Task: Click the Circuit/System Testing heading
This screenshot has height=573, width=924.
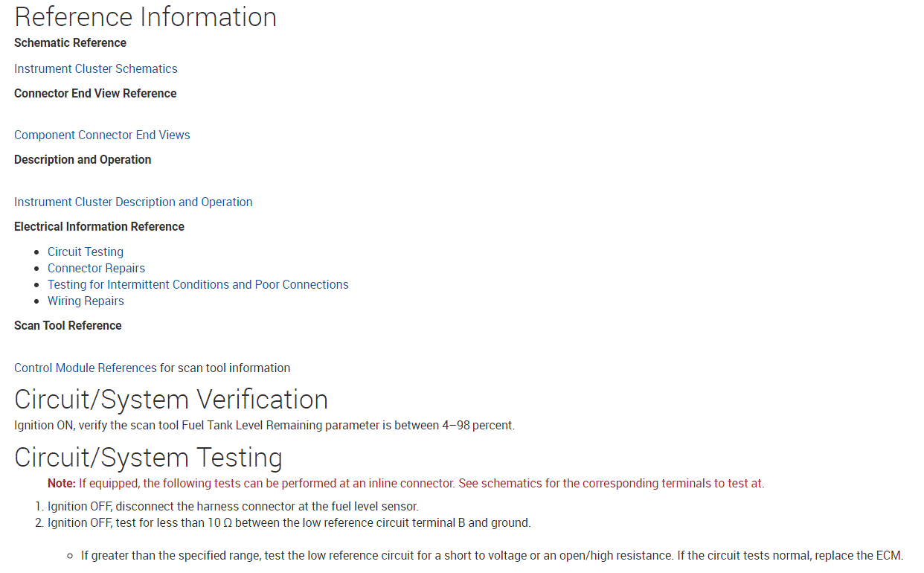Action: pyautogui.click(x=148, y=457)
